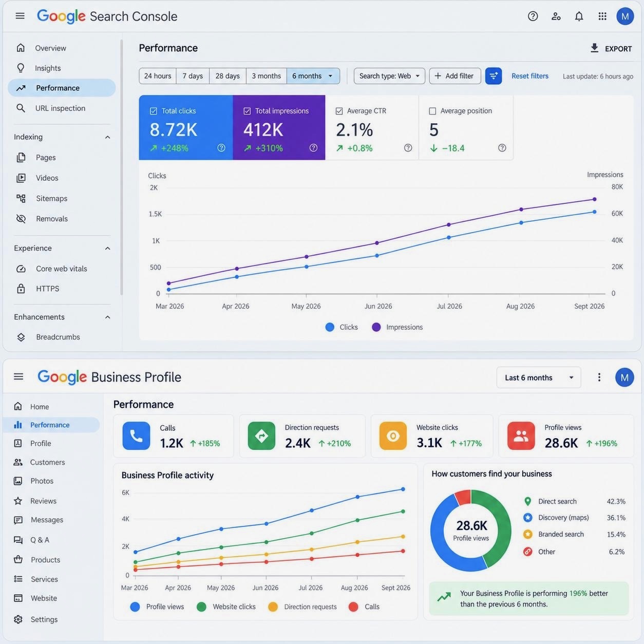Viewport: 644px width, 644px height.
Task: Click the Other link icon in legend
Action: click(x=527, y=552)
